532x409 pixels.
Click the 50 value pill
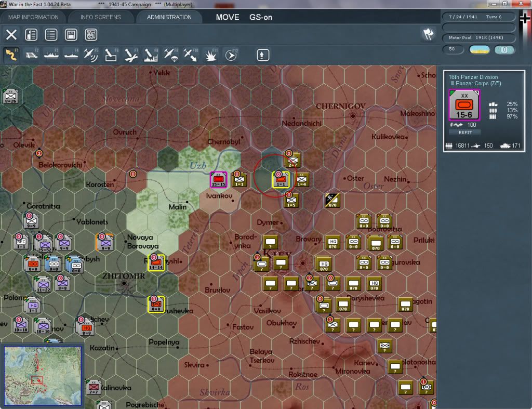coord(453,49)
